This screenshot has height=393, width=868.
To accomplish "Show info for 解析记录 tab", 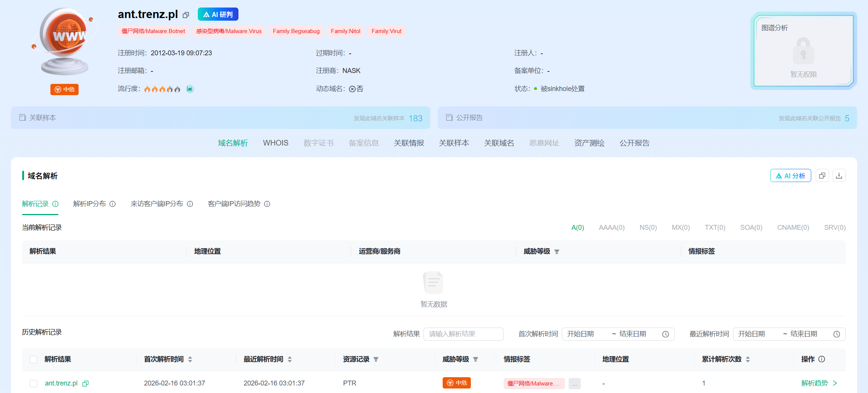I will pyautogui.click(x=56, y=204).
